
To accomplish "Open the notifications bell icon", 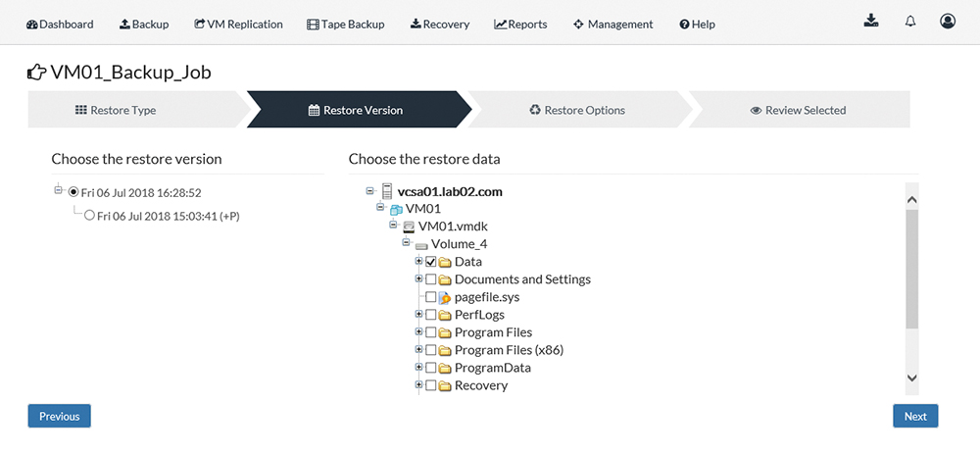I will (x=910, y=22).
